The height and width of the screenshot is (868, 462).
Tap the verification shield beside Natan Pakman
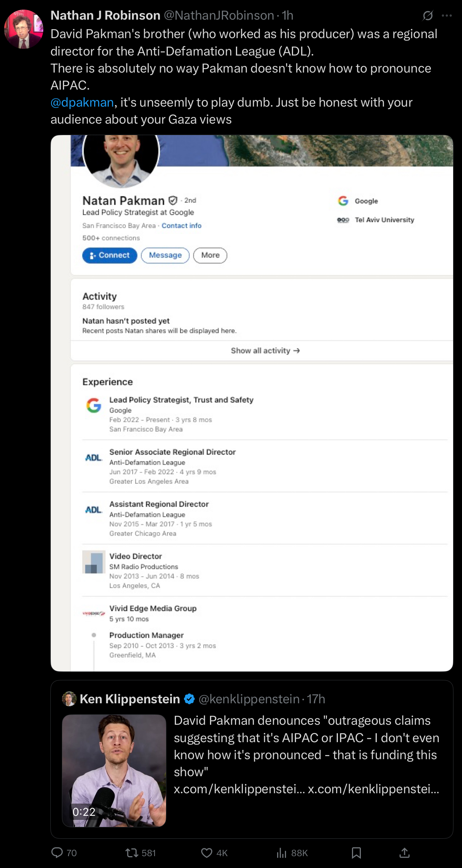pyautogui.click(x=173, y=200)
